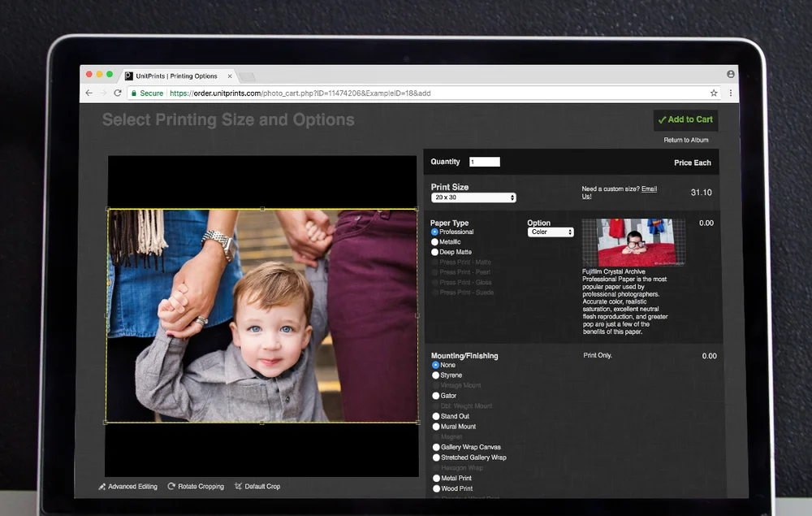The image size is (812, 516).
Task: Click the Quantity input field
Action: [484, 162]
